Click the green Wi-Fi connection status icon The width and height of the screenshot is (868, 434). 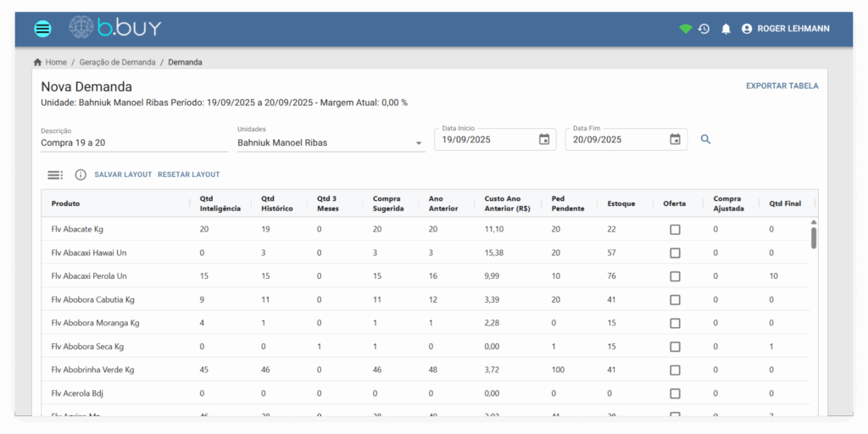[x=685, y=29]
